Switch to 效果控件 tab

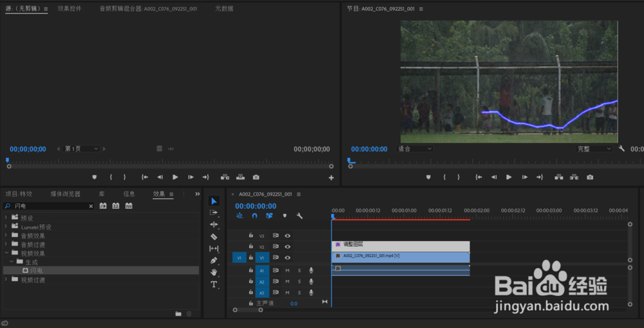tap(70, 8)
